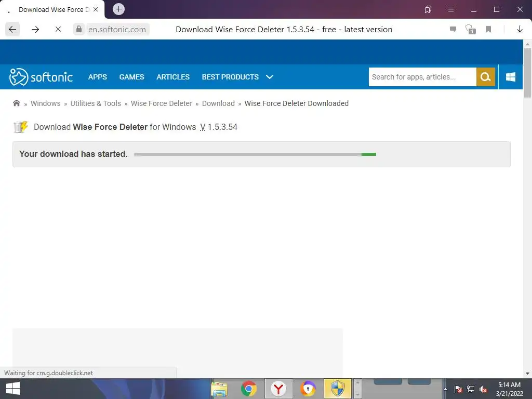This screenshot has width=532, height=399.
Task: Close the Download Wise Force Deleter tab
Action: point(96,9)
